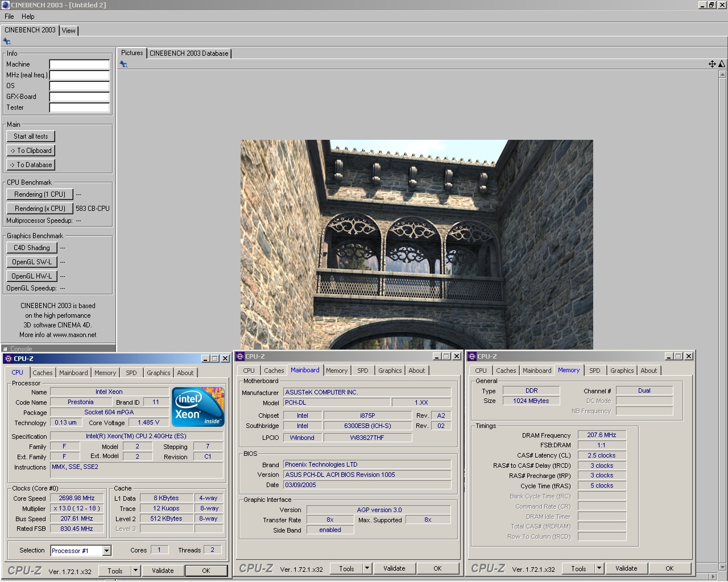Click the Code Name value Prestonia
The image size is (728, 582).
81,402
